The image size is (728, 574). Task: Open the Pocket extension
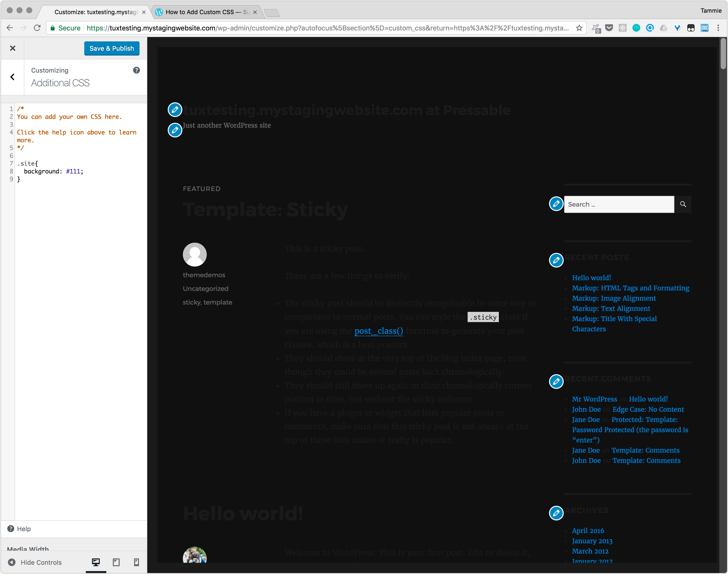pyautogui.click(x=609, y=28)
